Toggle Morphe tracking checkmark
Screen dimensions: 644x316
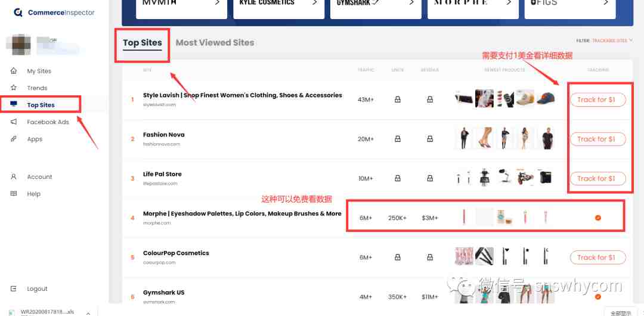[597, 218]
